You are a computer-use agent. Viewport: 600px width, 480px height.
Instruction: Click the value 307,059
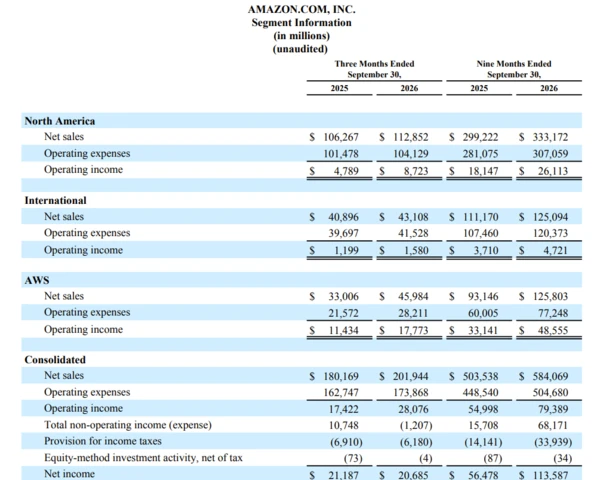tap(550, 154)
